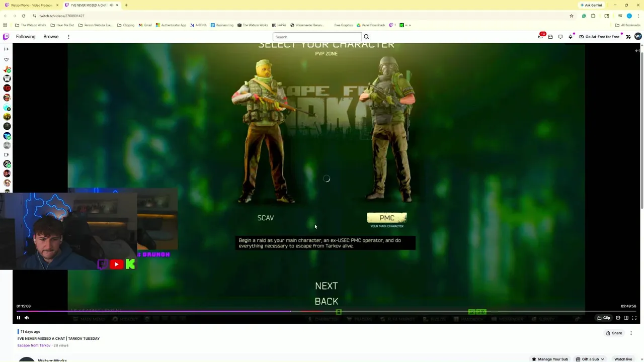The image size is (644, 362).
Task: Open the Gift a Sub dropdown
Action: click(x=590, y=359)
